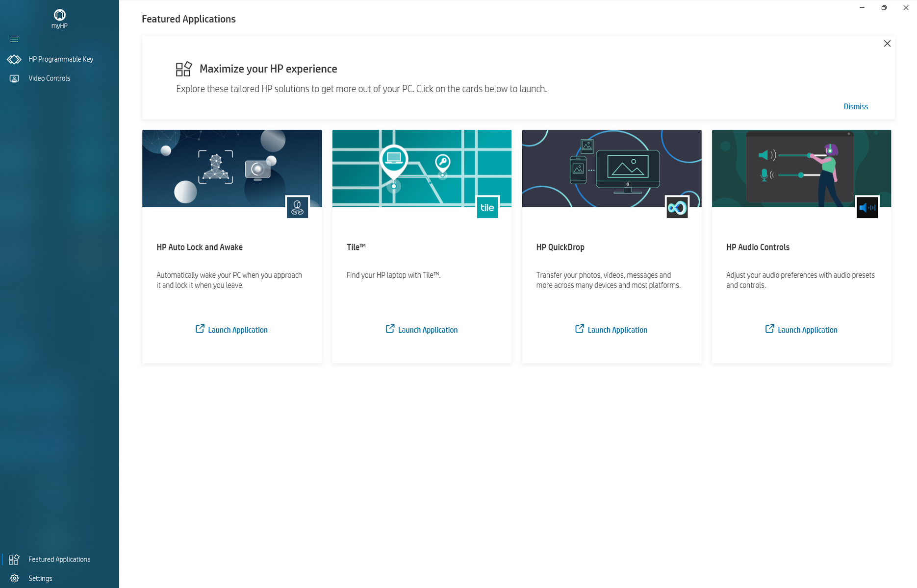The height and width of the screenshot is (588, 917).
Task: Click the HP QuickDrop infinity badge icon
Action: click(x=677, y=207)
